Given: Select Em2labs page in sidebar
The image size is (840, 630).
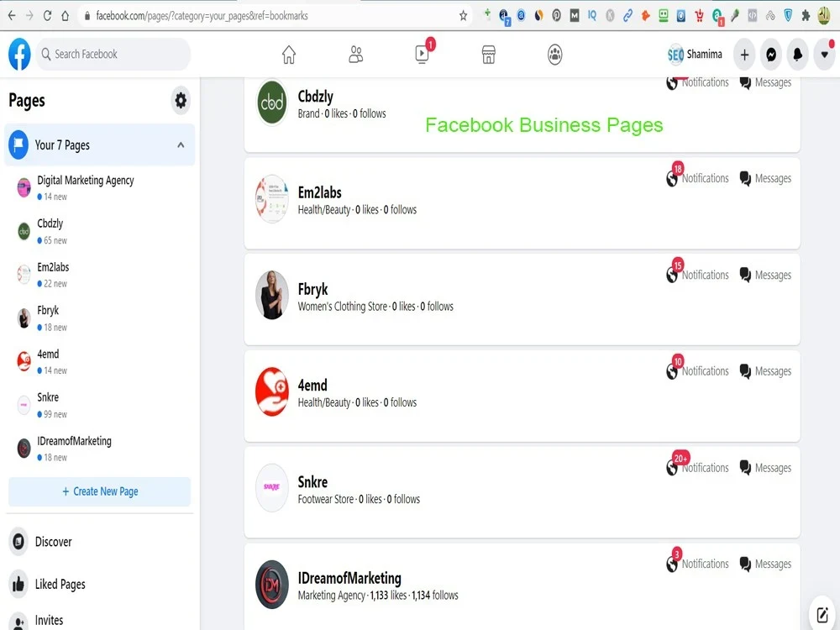Looking at the screenshot, I should click(x=100, y=275).
